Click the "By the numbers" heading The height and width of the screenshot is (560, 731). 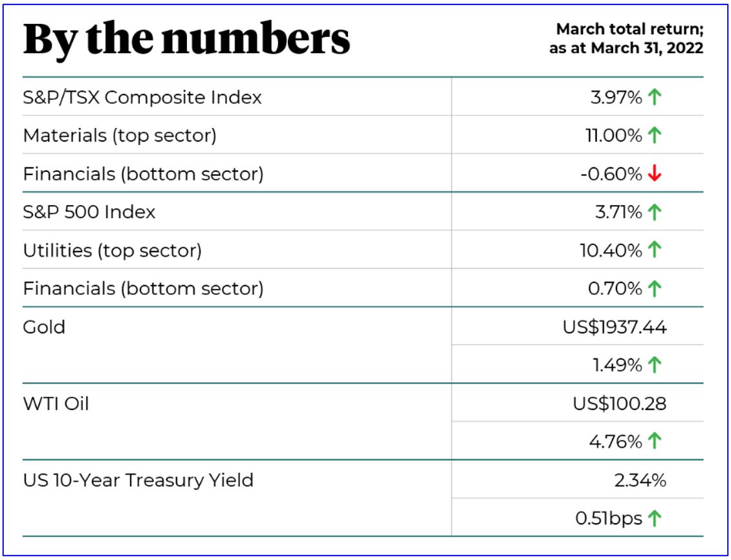click(x=186, y=39)
